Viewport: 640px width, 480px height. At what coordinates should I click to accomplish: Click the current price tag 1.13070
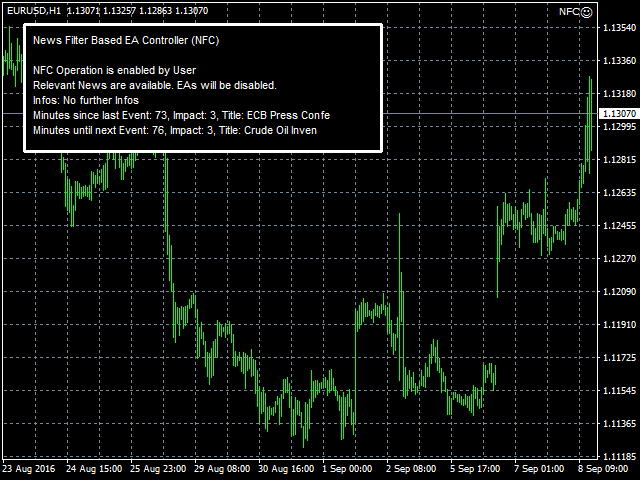pyautogui.click(x=619, y=113)
